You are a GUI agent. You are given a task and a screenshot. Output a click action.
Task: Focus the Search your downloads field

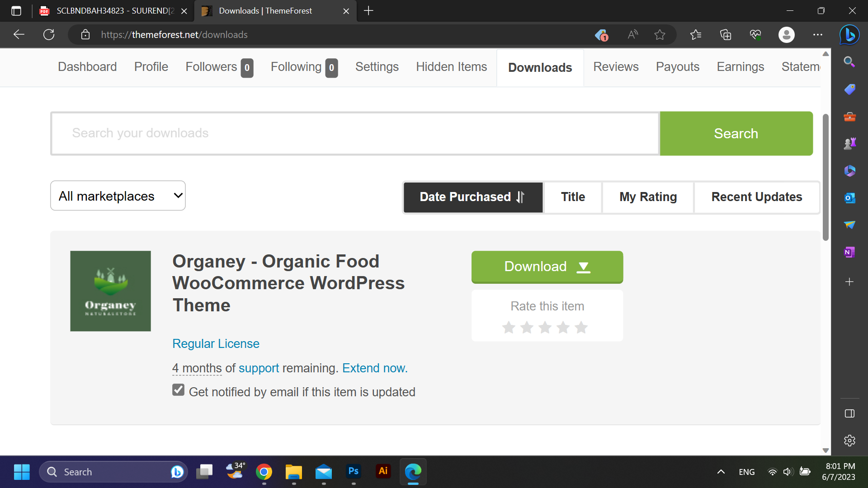(355, 133)
